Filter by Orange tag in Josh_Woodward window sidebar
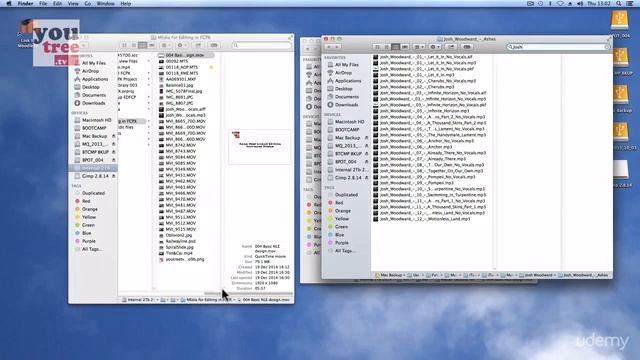This screenshot has height=360, width=640. [x=342, y=211]
